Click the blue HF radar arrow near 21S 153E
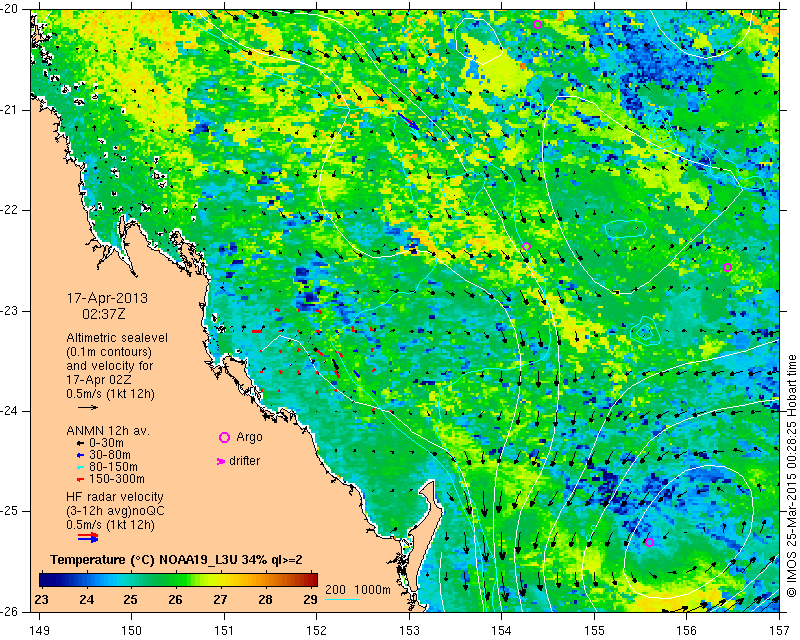Image resolution: width=800 pixels, height=640 pixels. (x=409, y=121)
